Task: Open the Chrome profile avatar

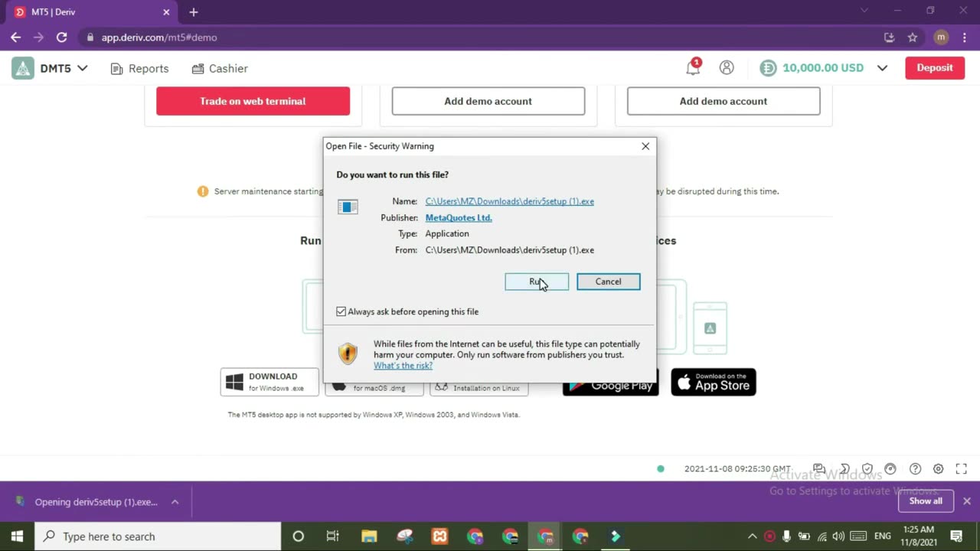Action: point(942,37)
